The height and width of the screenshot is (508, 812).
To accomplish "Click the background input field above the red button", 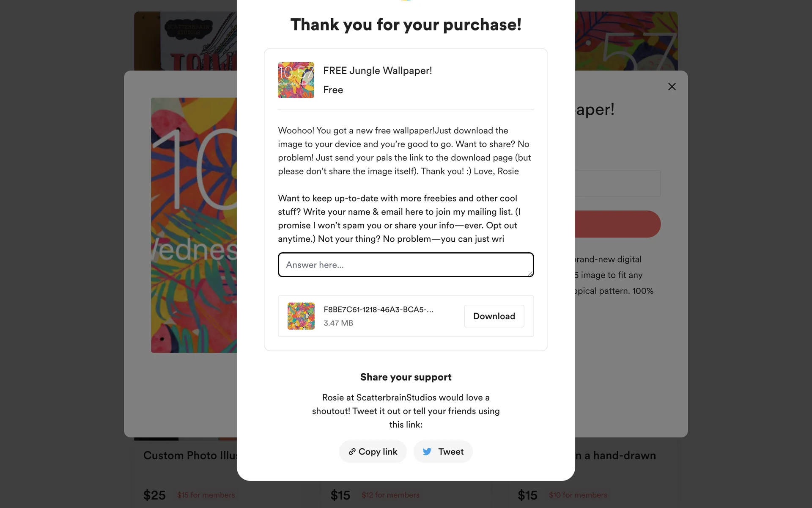I will (x=617, y=183).
